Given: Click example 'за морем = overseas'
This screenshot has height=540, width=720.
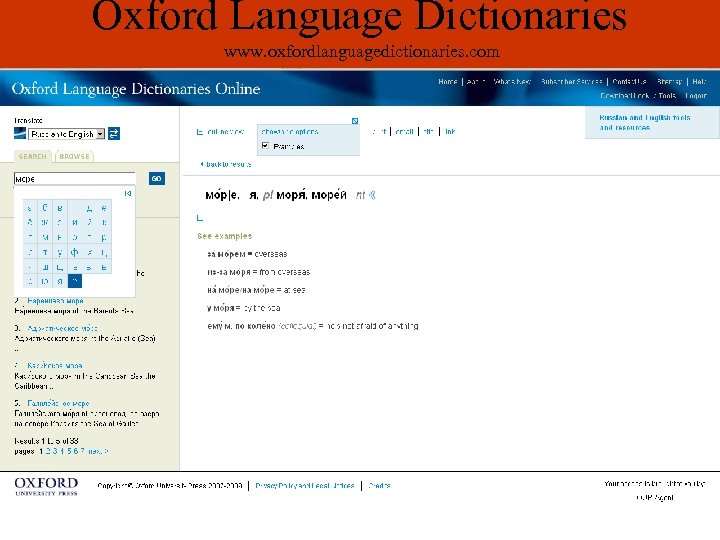Looking at the screenshot, I should click(247, 254).
